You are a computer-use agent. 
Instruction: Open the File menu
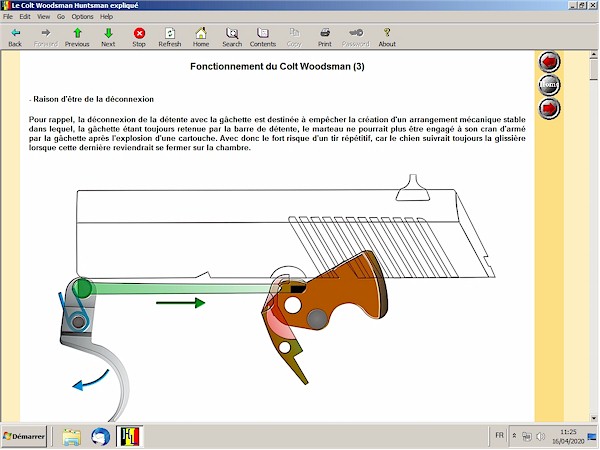click(8, 16)
